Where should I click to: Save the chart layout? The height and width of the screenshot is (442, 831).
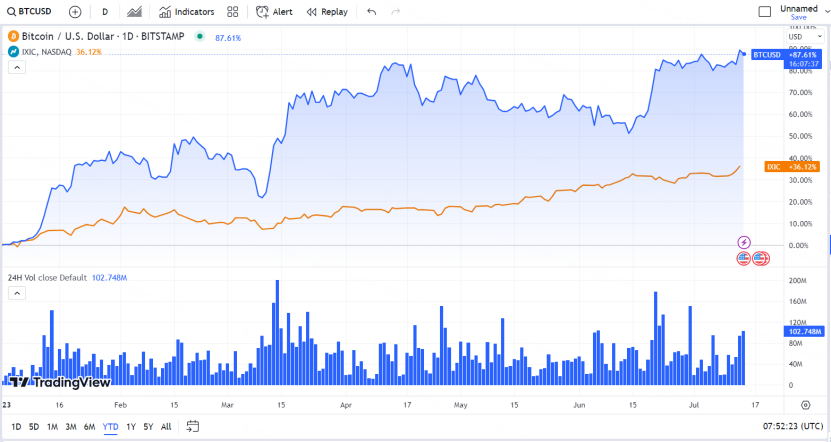click(799, 17)
